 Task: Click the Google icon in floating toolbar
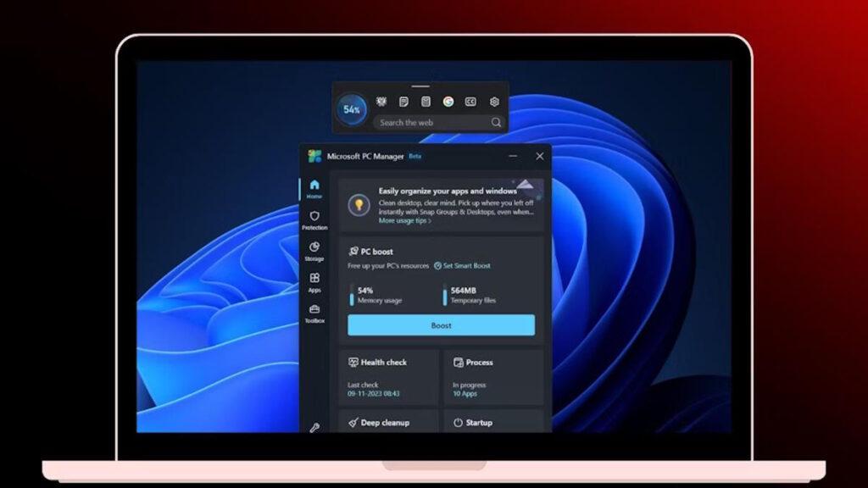coord(448,102)
